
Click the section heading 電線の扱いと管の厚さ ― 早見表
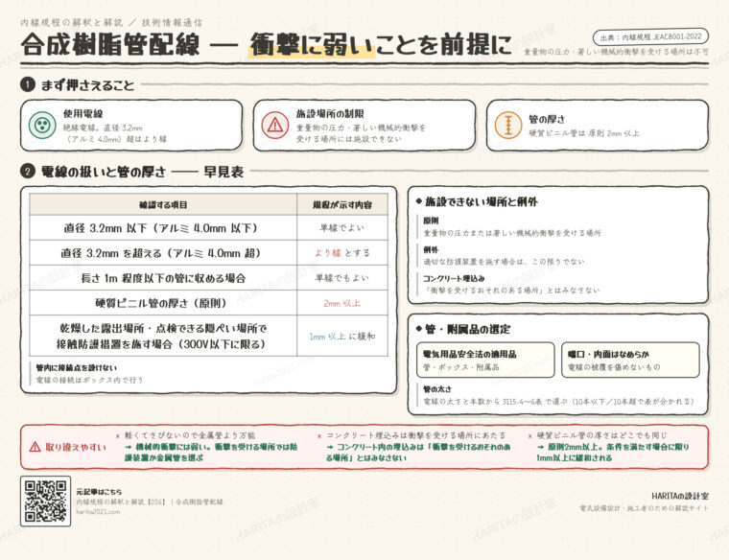tap(142, 172)
